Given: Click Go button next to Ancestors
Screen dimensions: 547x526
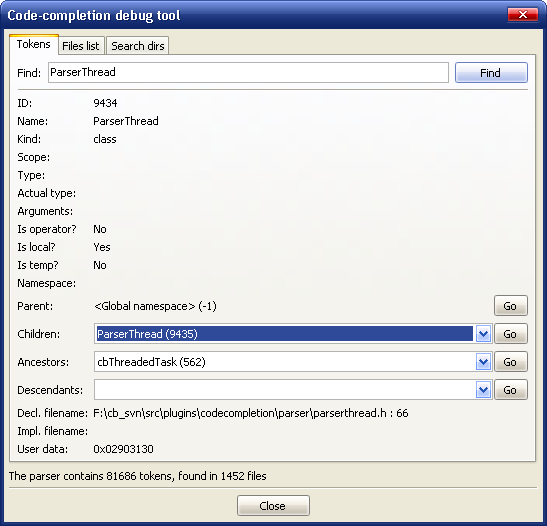Looking at the screenshot, I should [511, 362].
